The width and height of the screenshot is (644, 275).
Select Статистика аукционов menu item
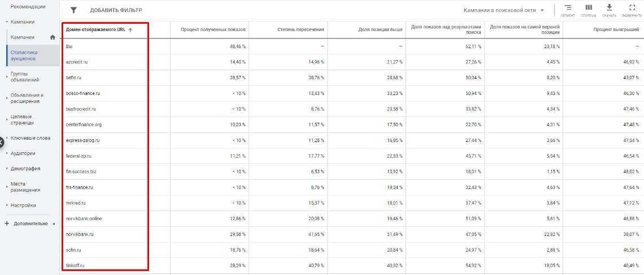point(24,55)
